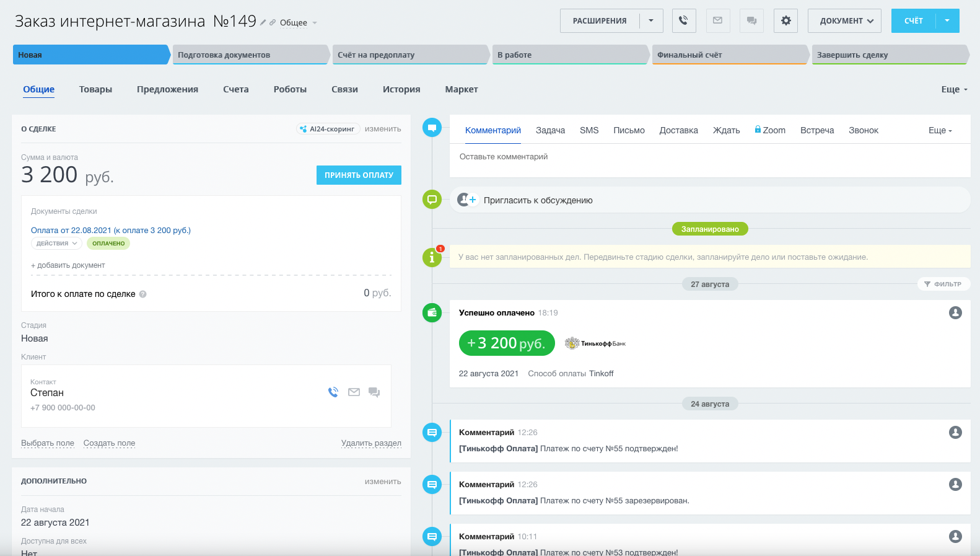The width and height of the screenshot is (980, 556).
Task: Click the help icon beside Итого к оплате
Action: click(x=143, y=294)
